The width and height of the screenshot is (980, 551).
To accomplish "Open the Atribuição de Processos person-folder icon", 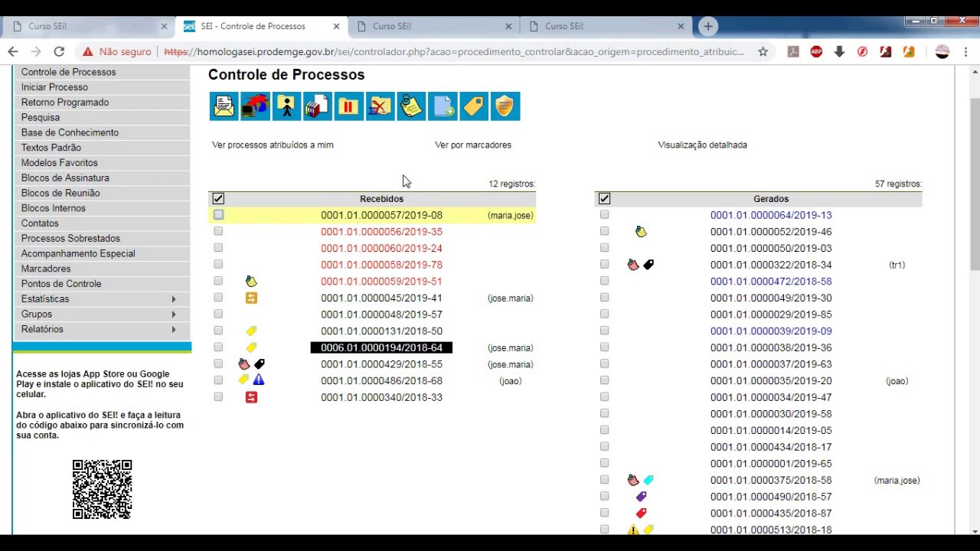I will [x=286, y=106].
